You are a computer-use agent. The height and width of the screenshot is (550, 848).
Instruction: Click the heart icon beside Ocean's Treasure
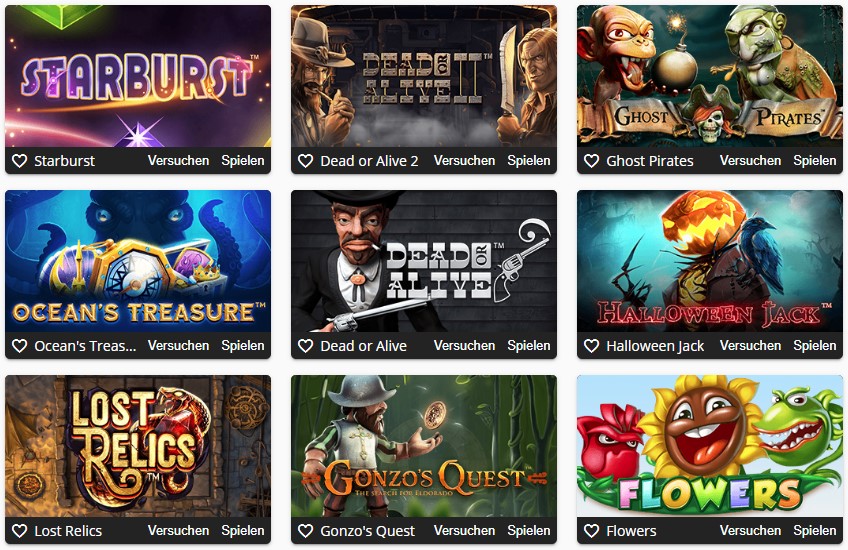coord(19,346)
